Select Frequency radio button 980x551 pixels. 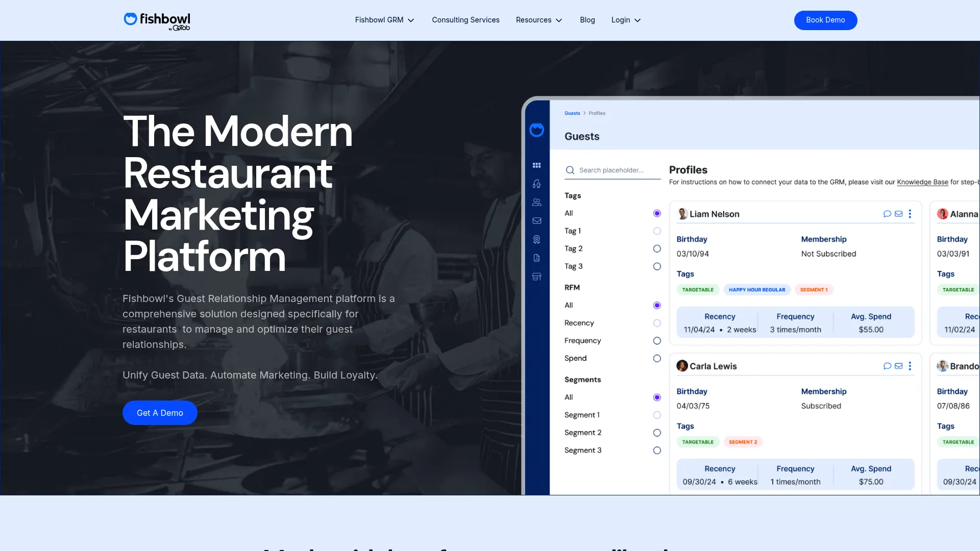[x=657, y=341]
